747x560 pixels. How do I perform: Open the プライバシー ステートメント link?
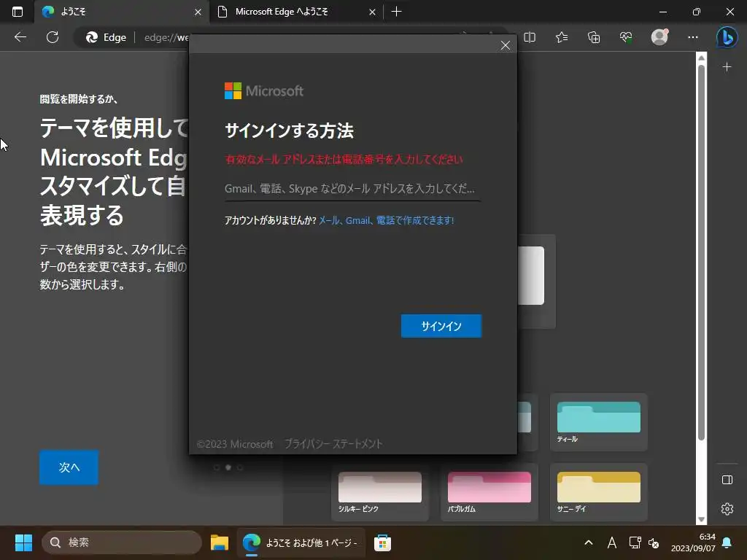point(333,444)
